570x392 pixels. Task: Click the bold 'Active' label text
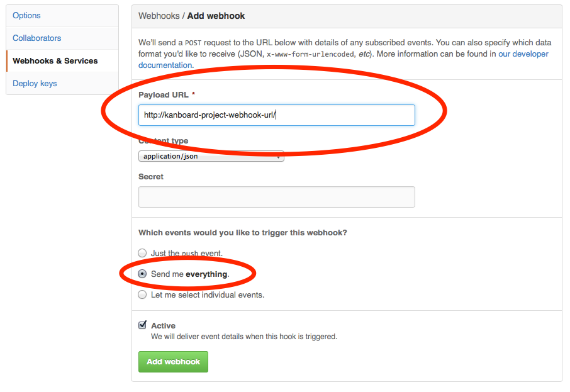coord(163,326)
